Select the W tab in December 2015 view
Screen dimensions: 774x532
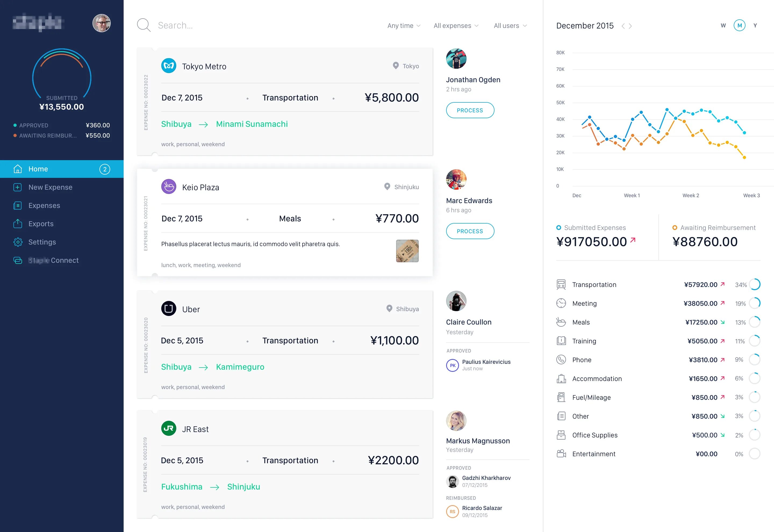721,25
